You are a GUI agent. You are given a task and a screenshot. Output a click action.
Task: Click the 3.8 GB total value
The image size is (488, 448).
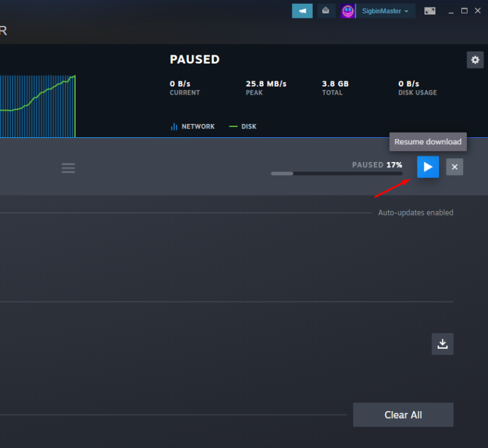point(335,84)
